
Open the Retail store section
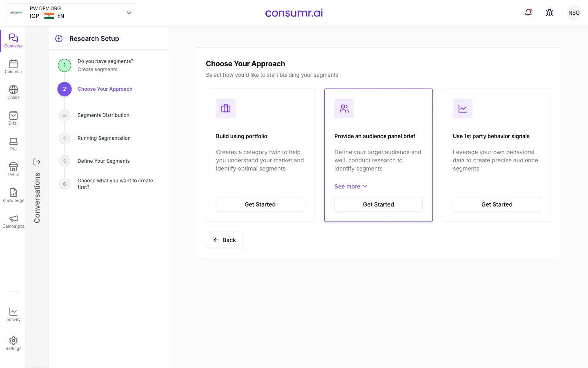13,170
